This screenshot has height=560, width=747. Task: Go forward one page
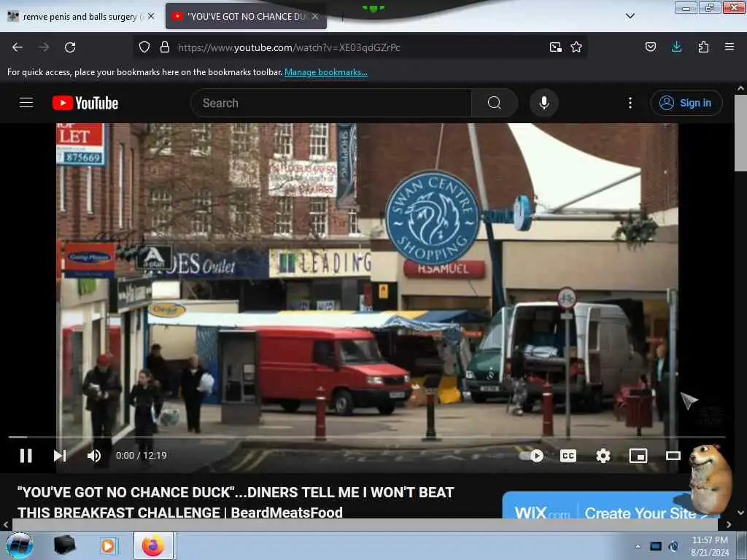pos(43,47)
